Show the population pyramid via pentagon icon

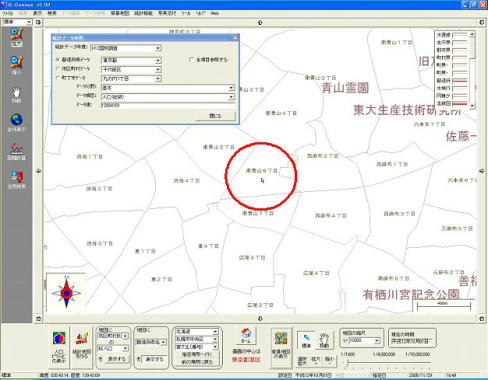tap(59, 347)
